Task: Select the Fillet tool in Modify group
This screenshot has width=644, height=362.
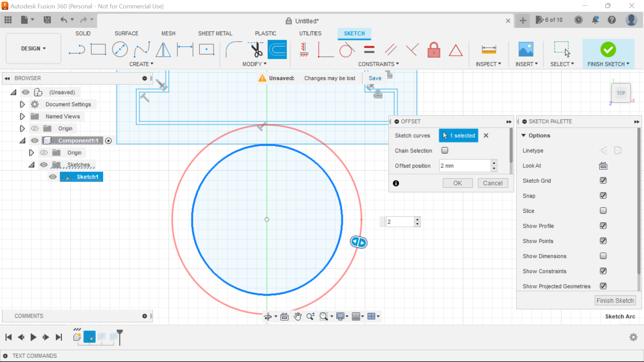Action: click(234, 49)
